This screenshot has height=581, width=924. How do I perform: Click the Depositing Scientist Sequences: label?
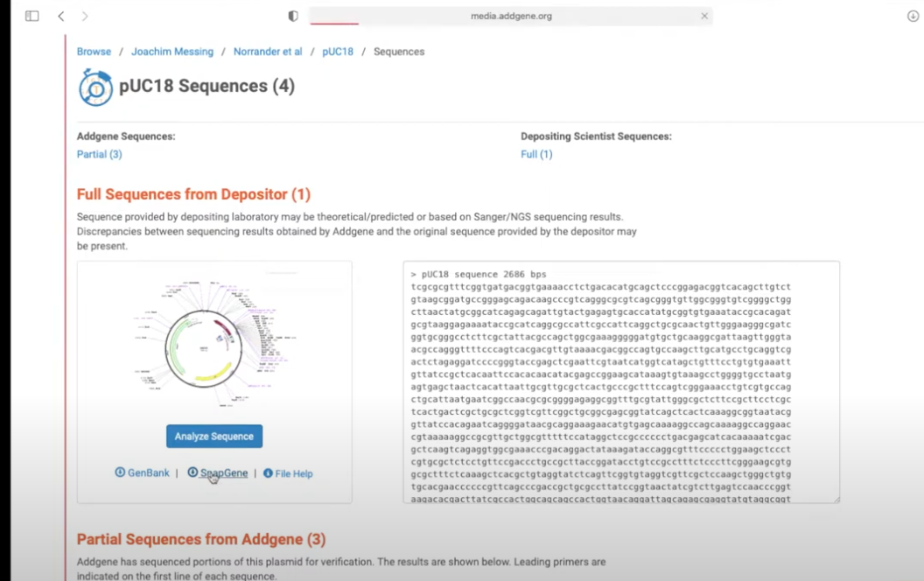pyautogui.click(x=596, y=136)
